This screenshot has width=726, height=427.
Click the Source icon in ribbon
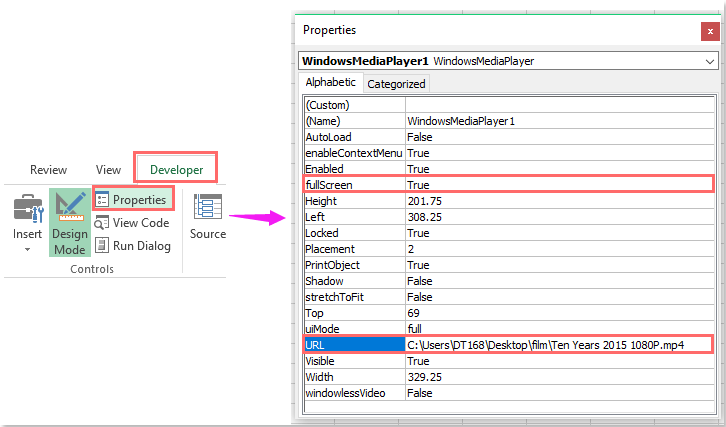coord(208,207)
